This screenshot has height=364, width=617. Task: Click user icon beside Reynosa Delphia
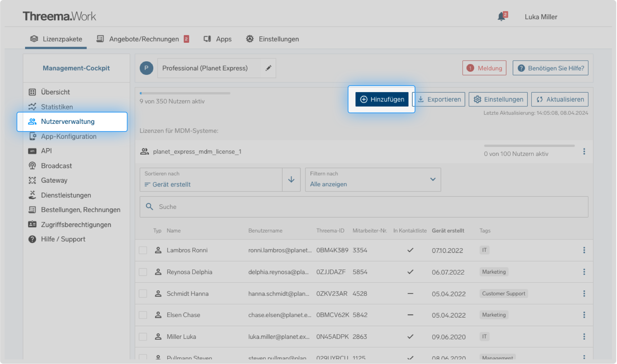[x=158, y=272]
